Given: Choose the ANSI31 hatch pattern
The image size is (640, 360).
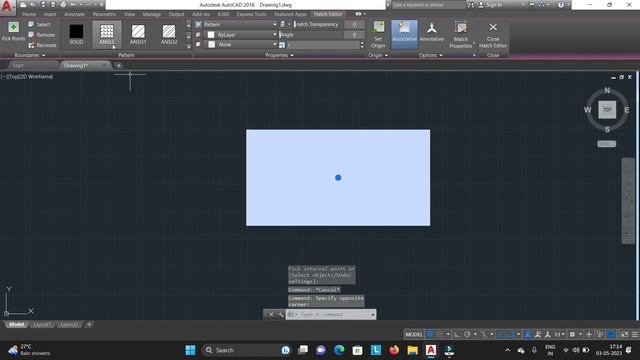Looking at the screenshot, I should pyautogui.click(x=138, y=34).
